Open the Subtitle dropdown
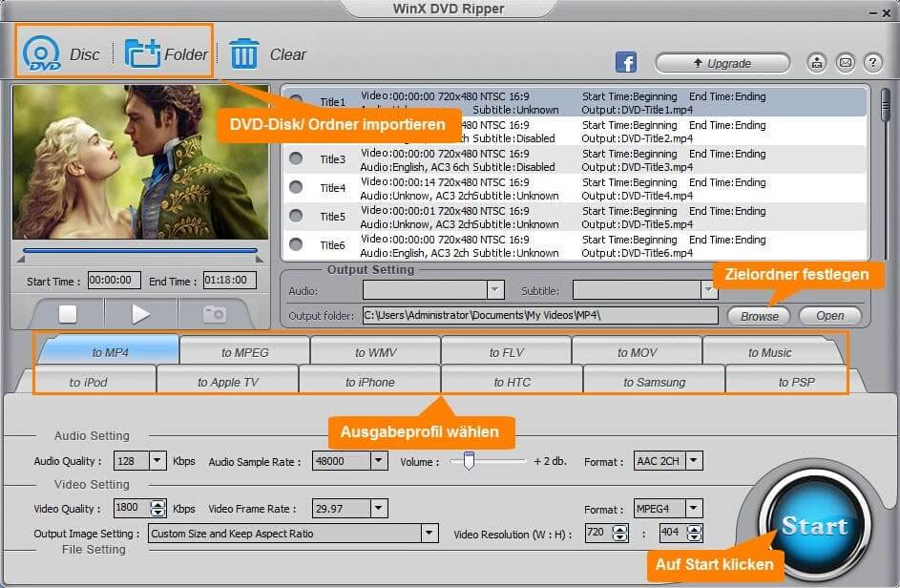 [x=708, y=290]
